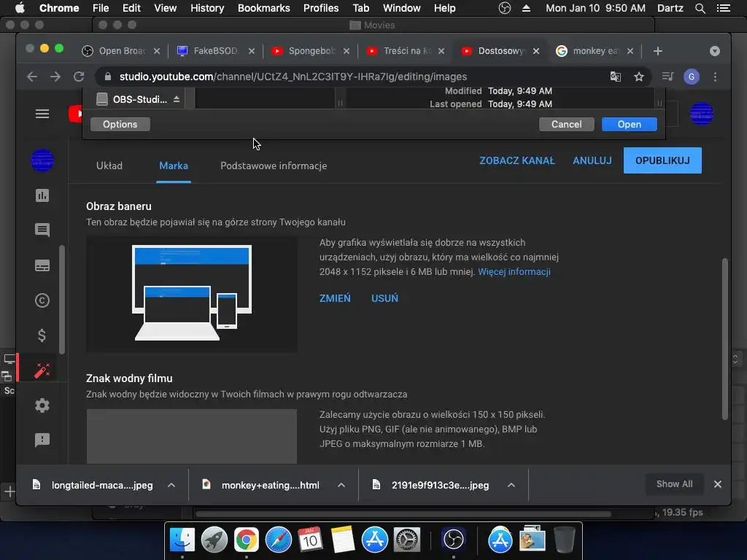747x560 pixels.
Task: Open the Send feedback icon in sidebar
Action: (42, 440)
